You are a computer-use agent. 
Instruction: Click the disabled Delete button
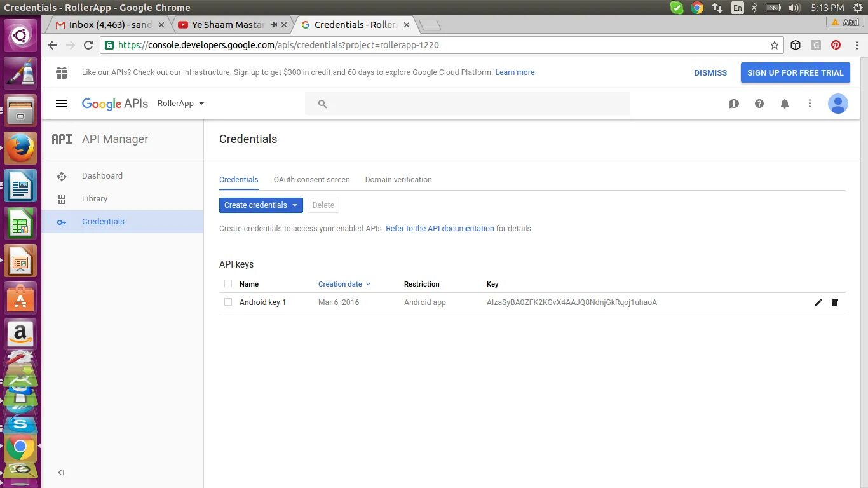[323, 205]
